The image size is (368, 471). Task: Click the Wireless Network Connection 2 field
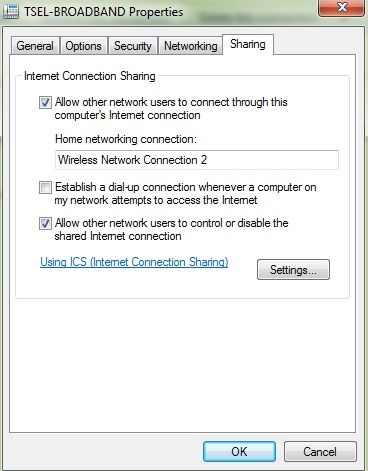pos(197,160)
